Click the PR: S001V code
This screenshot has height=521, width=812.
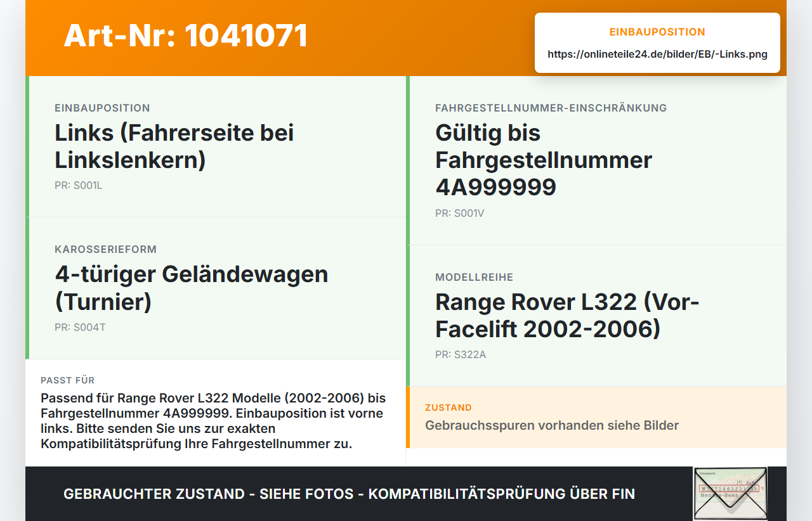click(460, 214)
